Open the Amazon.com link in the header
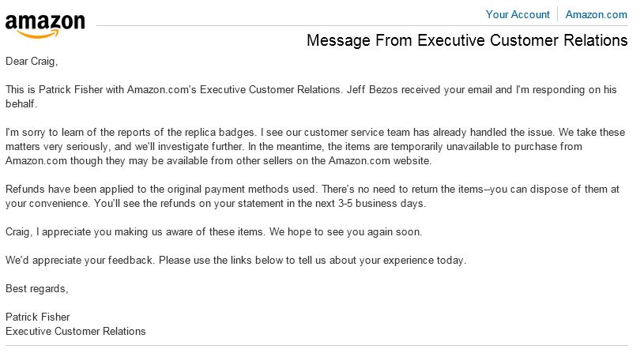 596,15
